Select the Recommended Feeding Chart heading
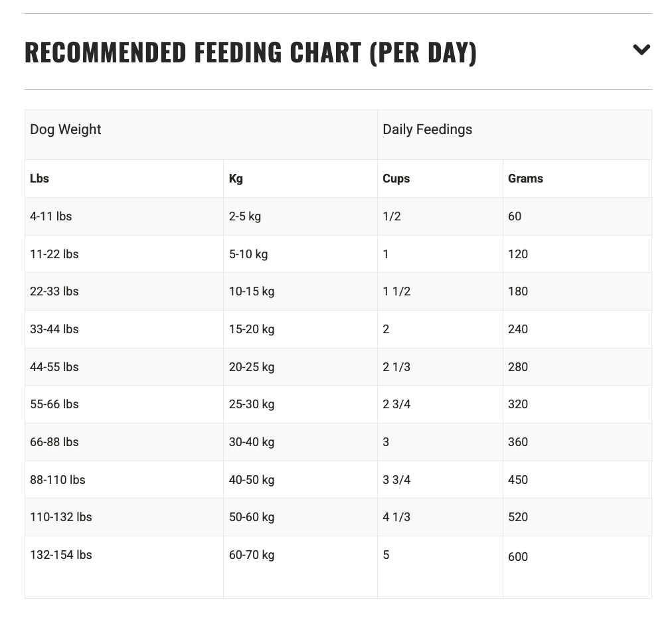This screenshot has height=620, width=672. (x=250, y=51)
